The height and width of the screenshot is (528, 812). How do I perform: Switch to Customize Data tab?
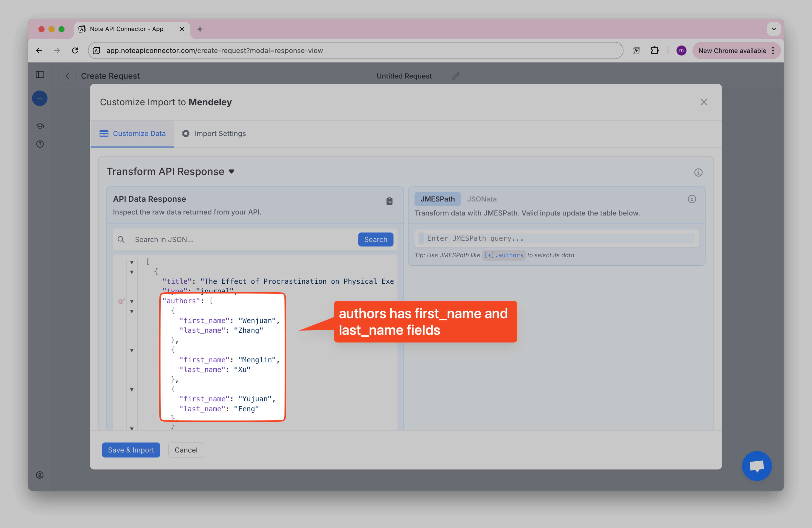(132, 134)
